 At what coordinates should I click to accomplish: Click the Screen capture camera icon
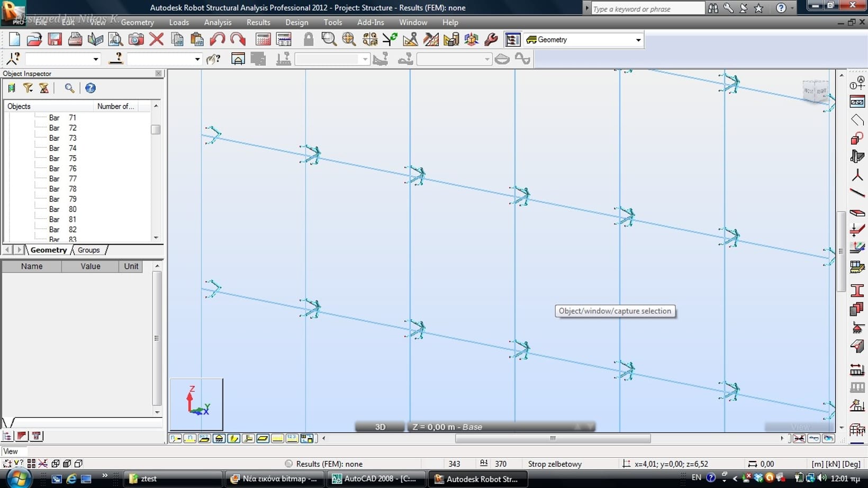pos(136,40)
